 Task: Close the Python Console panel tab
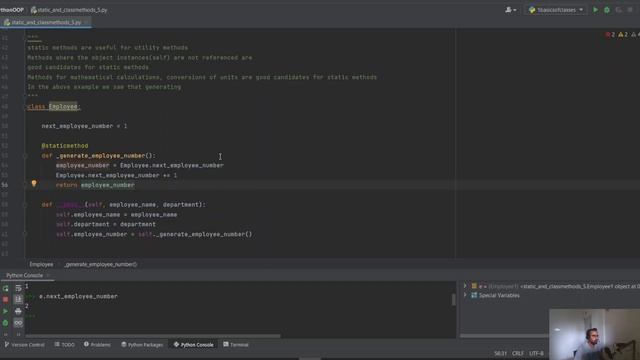48,276
